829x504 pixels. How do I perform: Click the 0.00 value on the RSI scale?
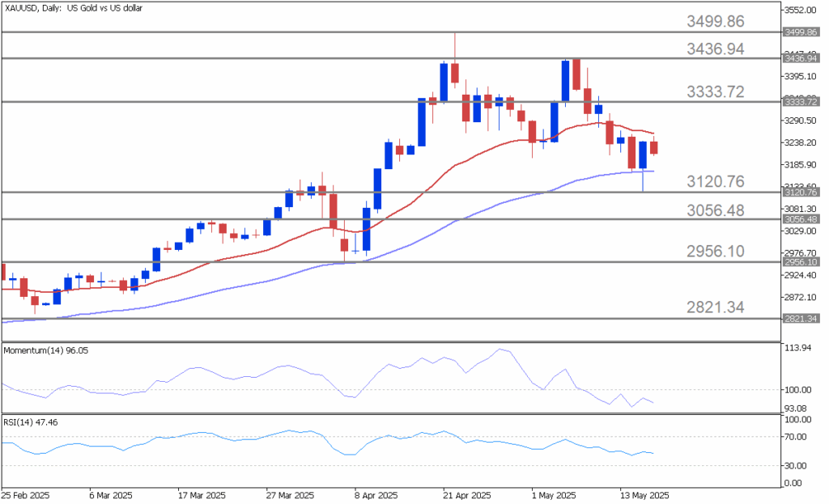coord(793,483)
